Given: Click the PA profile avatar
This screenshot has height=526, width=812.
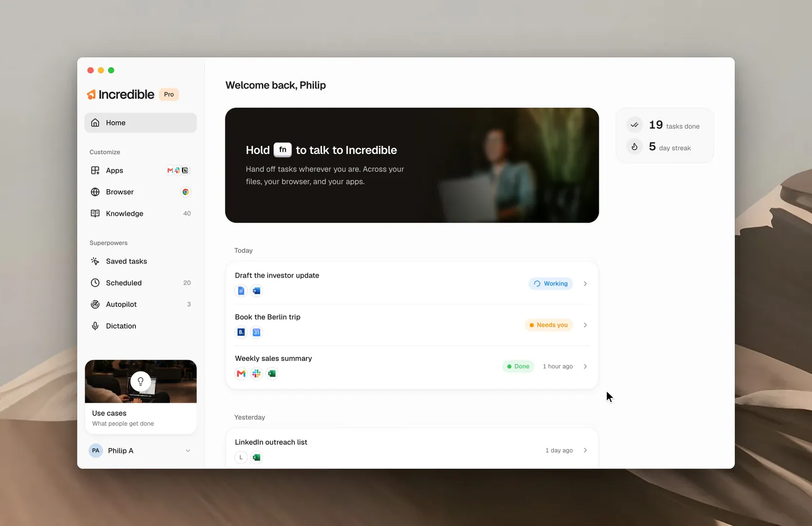Looking at the screenshot, I should 96,451.
